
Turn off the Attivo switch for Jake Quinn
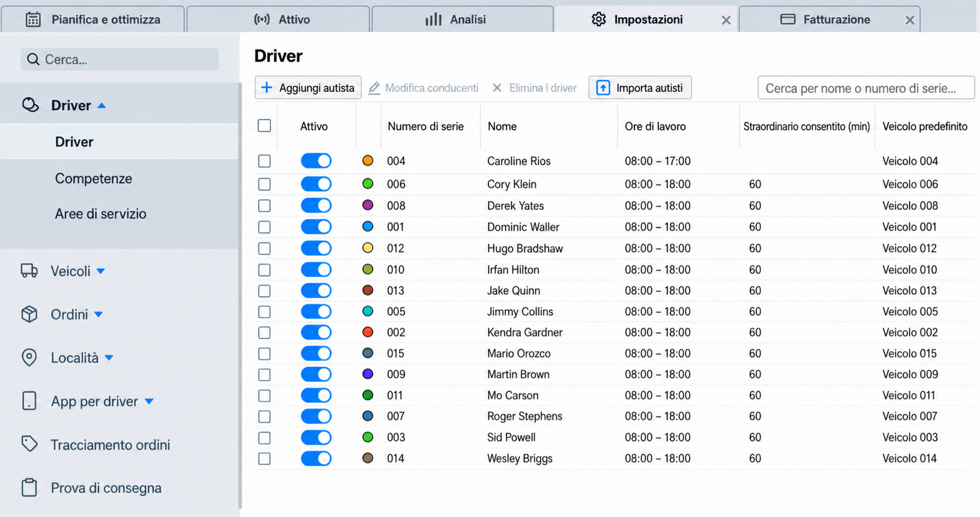316,291
